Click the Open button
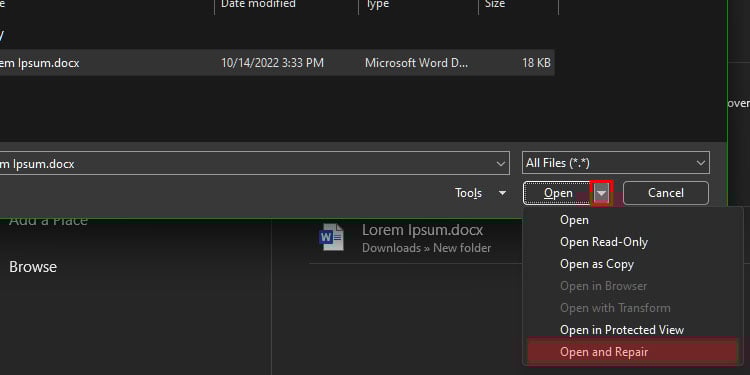Screen dimensions: 750x375 558,193
